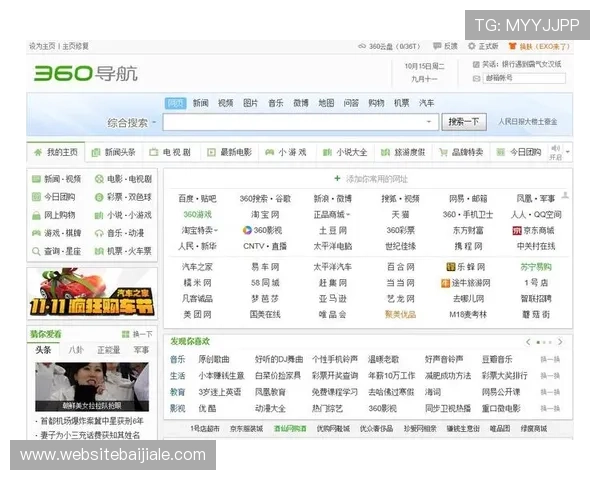Expand the 淘宝特卖 dropdown arrow
Viewport: 600px width, 480px height.
[216, 230]
